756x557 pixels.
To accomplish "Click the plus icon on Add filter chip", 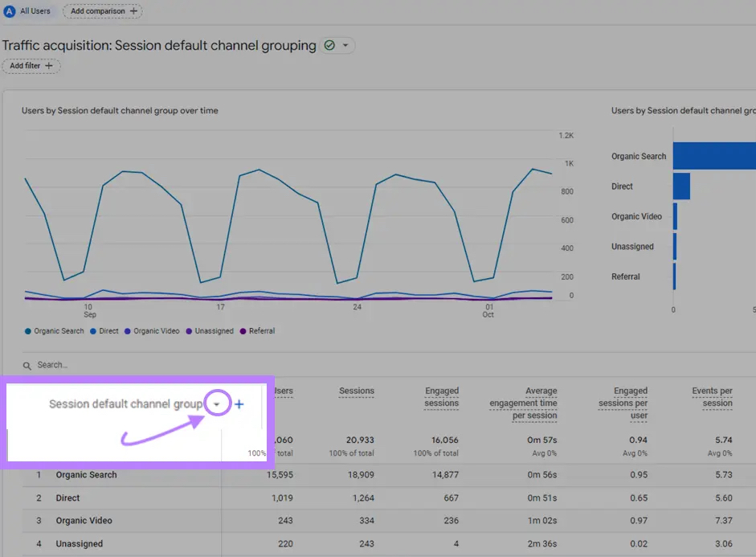I will [51, 65].
